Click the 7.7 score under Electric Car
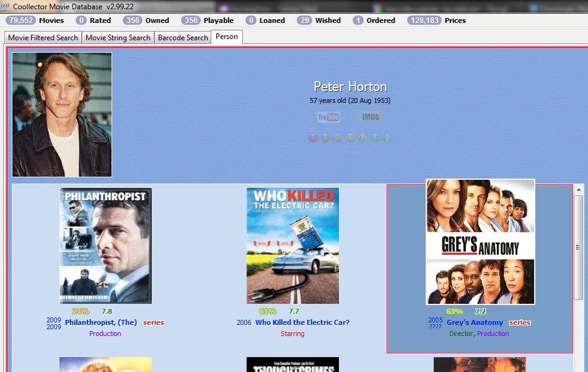 (294, 311)
